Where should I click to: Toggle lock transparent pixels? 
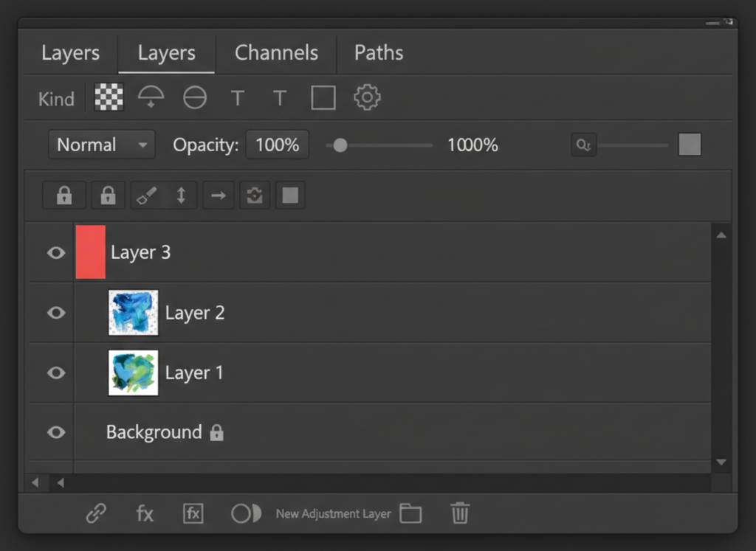pyautogui.click(x=64, y=195)
